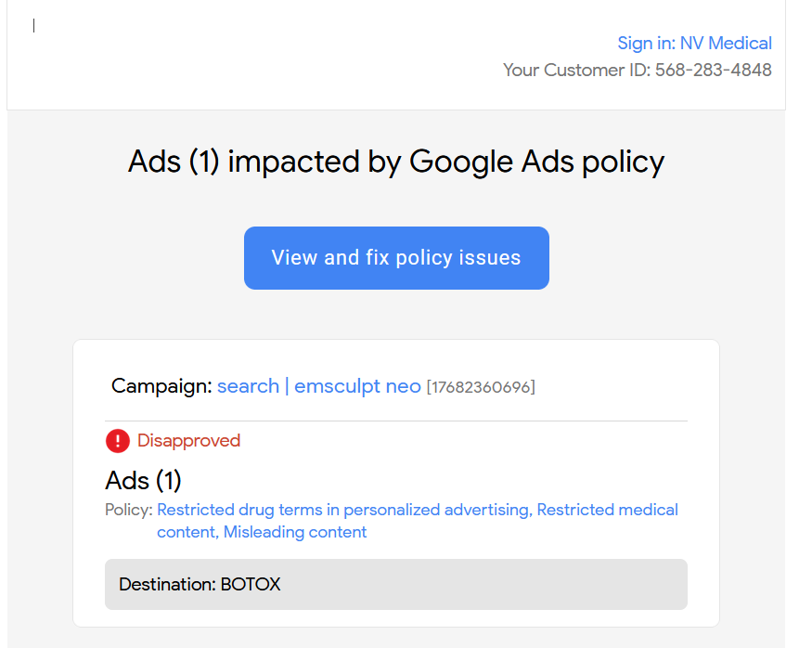Click the red Disapproved exclamation icon
812x648 pixels.
click(x=118, y=441)
